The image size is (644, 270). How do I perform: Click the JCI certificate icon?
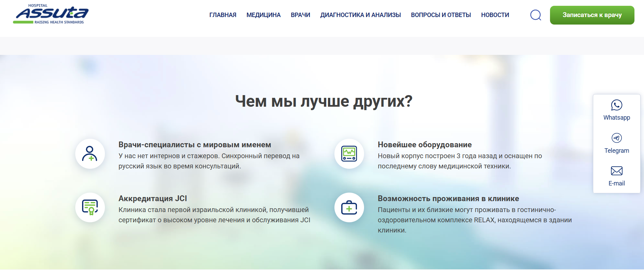(90, 207)
